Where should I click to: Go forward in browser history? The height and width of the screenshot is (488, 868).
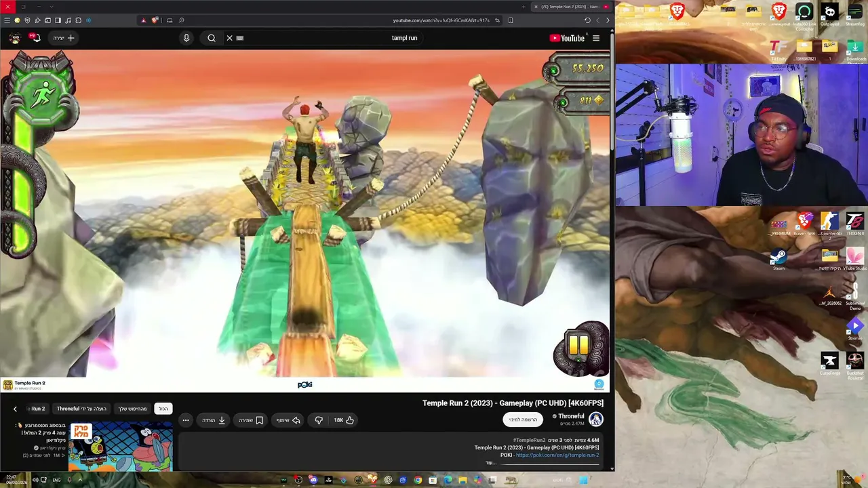(597, 20)
